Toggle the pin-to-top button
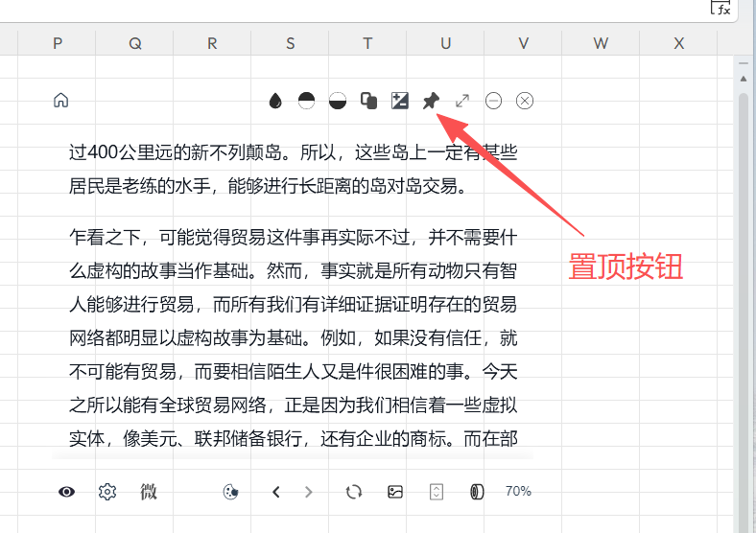 [x=431, y=101]
